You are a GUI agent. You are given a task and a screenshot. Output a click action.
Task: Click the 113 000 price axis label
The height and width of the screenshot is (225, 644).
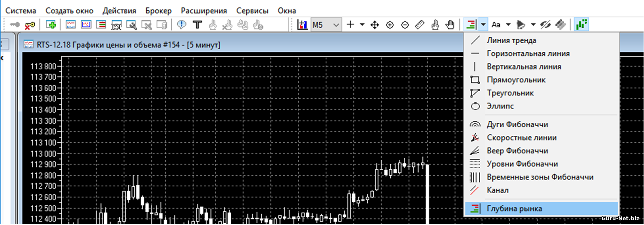coord(43,153)
